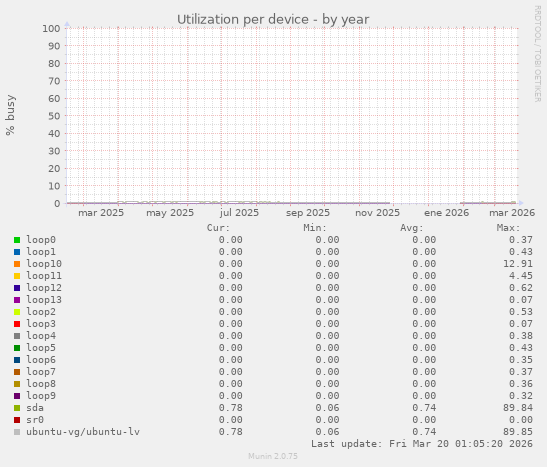The width and height of the screenshot is (547, 467).
Task: Click sda average value 0.74
Action: point(424,408)
